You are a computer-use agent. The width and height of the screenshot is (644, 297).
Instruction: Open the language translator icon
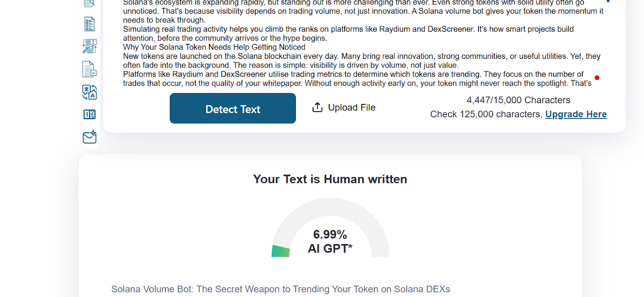coord(89,92)
